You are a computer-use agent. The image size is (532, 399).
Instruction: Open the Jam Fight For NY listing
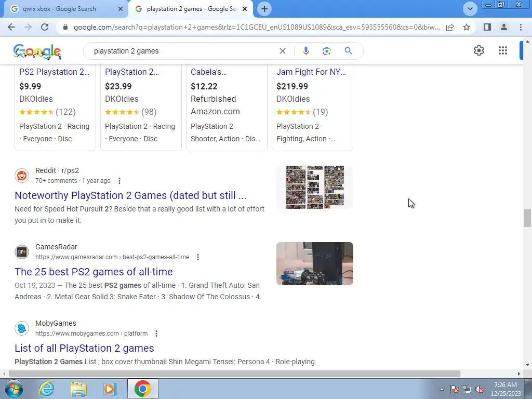coord(311,72)
